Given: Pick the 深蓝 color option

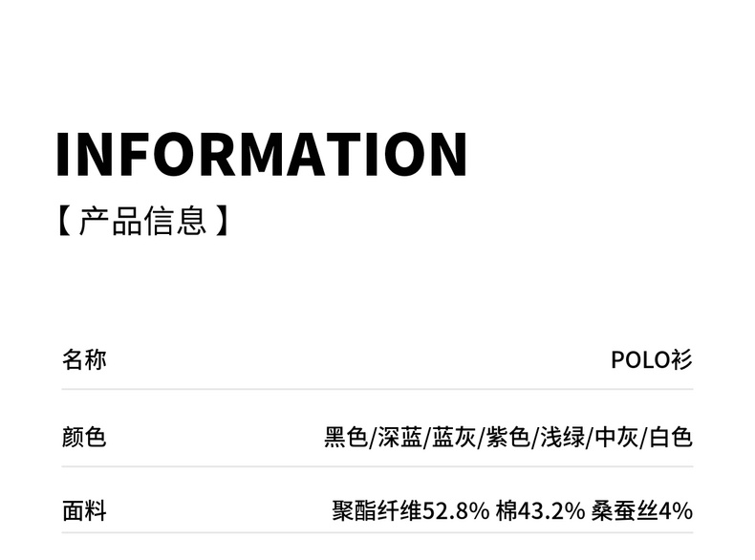Looking at the screenshot, I should (399, 438).
